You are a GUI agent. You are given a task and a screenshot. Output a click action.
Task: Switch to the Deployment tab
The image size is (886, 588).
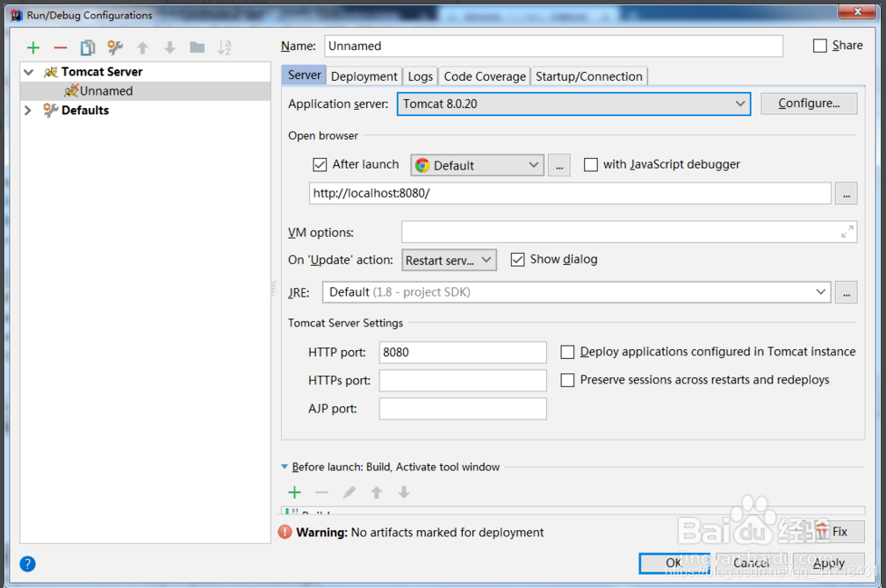point(364,76)
